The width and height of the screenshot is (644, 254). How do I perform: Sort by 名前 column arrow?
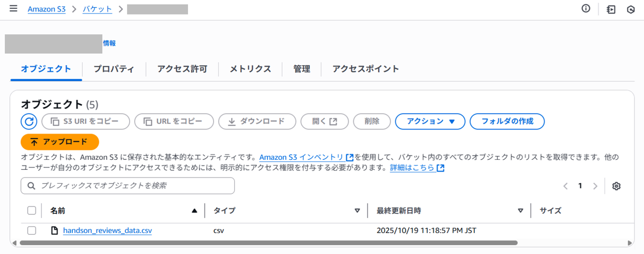click(x=195, y=211)
